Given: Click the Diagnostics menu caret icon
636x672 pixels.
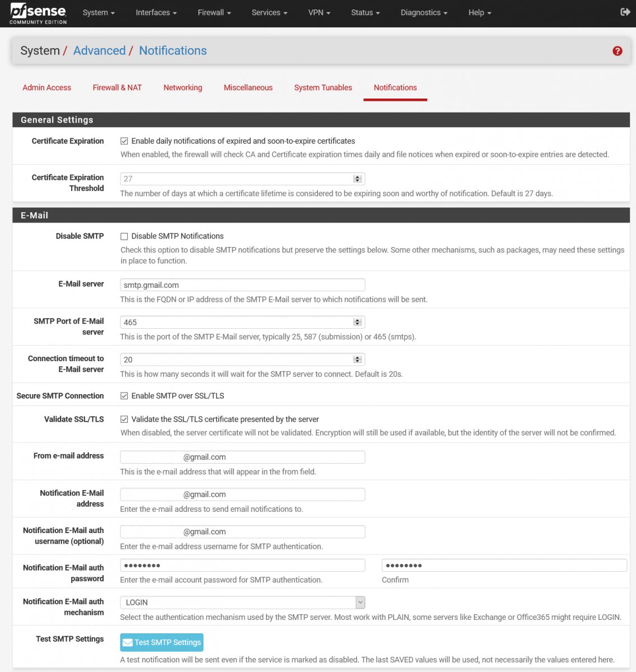Looking at the screenshot, I should [445, 12].
